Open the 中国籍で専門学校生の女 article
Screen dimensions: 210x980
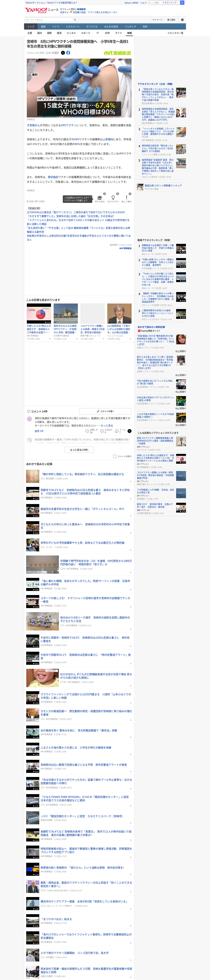[x=96, y=562]
